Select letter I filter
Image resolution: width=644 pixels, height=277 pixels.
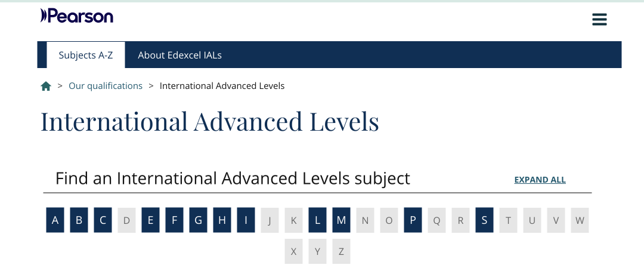point(246,220)
